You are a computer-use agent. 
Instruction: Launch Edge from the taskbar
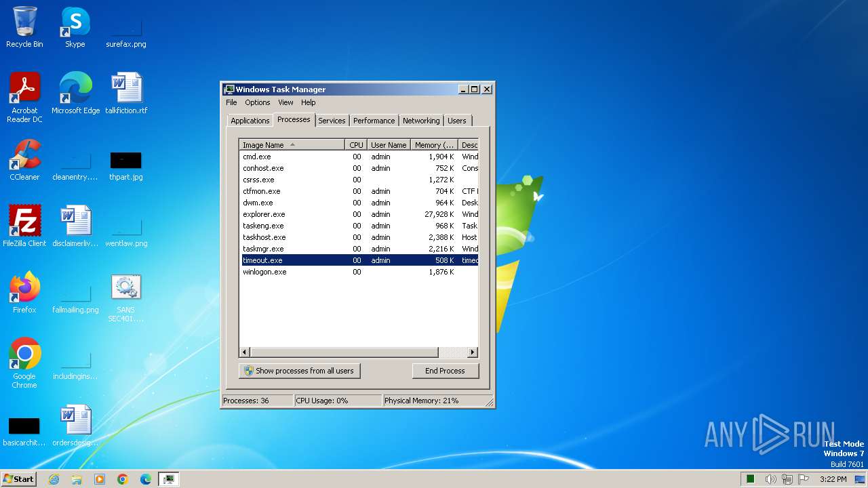click(x=146, y=479)
